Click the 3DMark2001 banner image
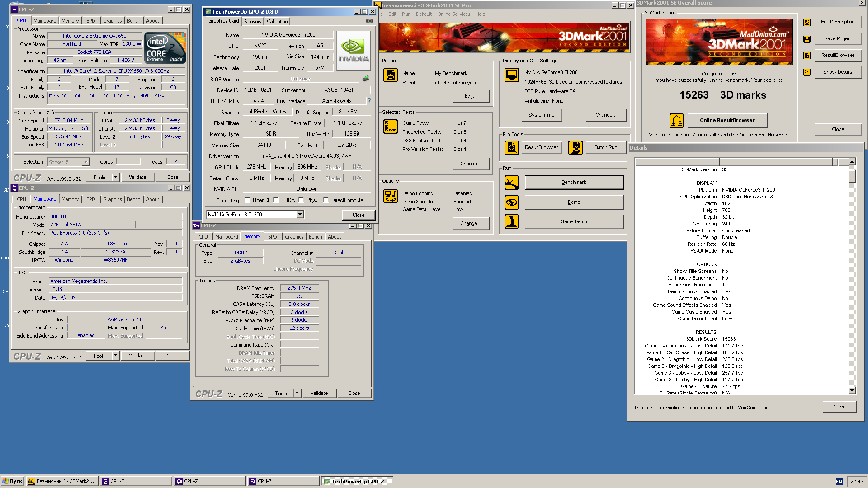The width and height of the screenshot is (868, 488). click(x=504, y=37)
